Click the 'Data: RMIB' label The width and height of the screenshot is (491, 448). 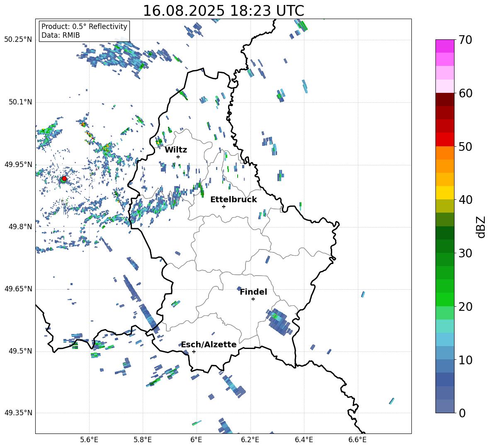(61, 35)
